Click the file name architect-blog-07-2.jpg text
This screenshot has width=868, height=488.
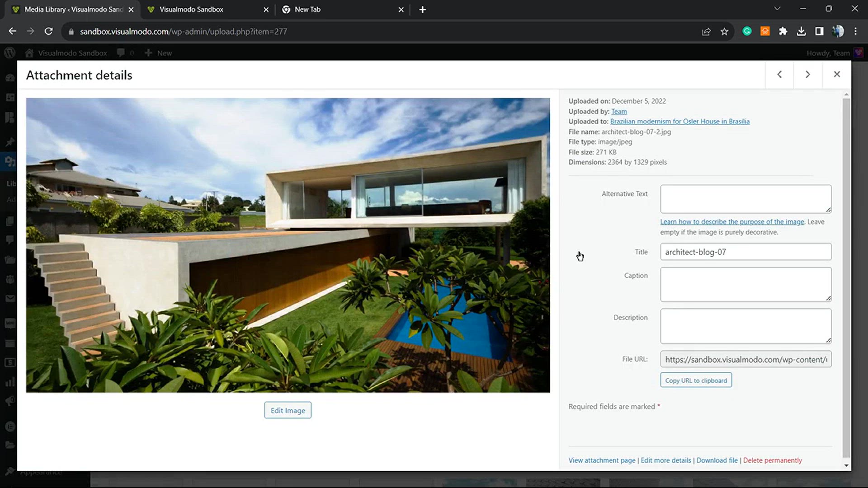click(636, 132)
